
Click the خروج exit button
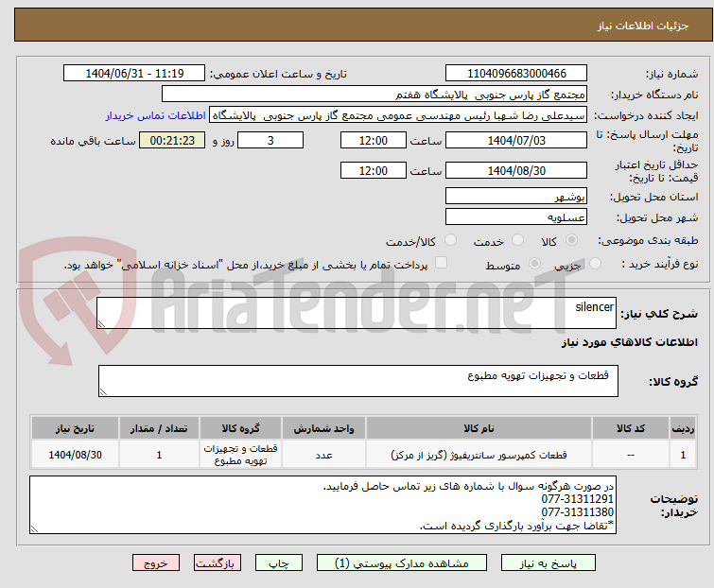(156, 563)
